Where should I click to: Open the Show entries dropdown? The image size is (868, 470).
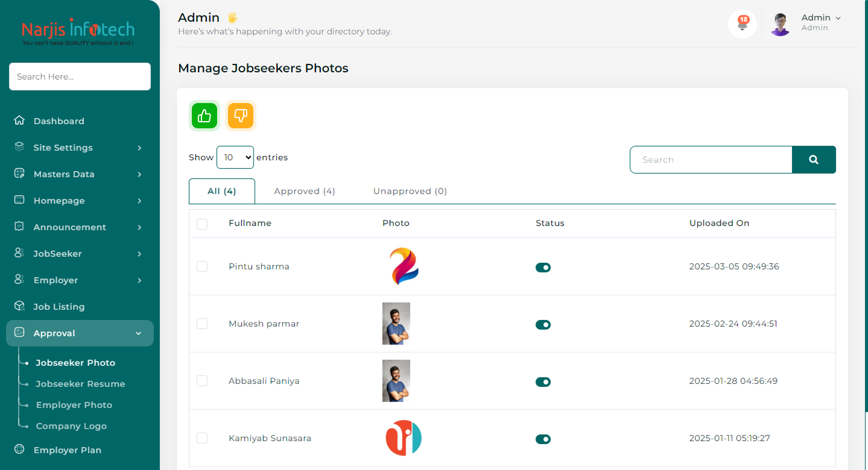point(235,157)
